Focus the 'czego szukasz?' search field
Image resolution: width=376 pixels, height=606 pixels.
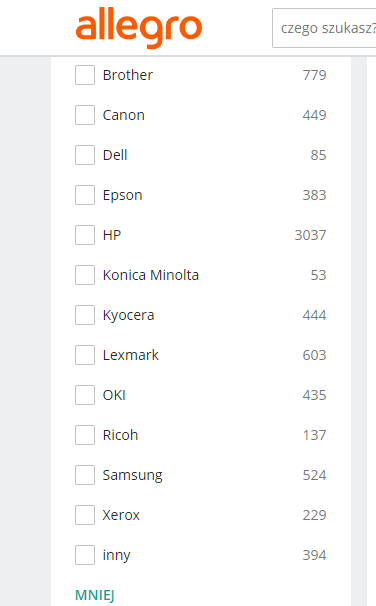(x=324, y=28)
